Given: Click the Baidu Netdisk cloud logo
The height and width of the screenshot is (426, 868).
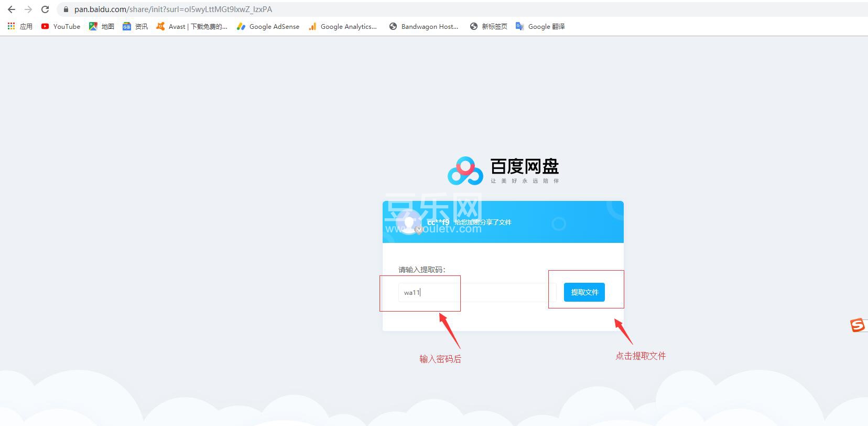Looking at the screenshot, I should click(465, 171).
